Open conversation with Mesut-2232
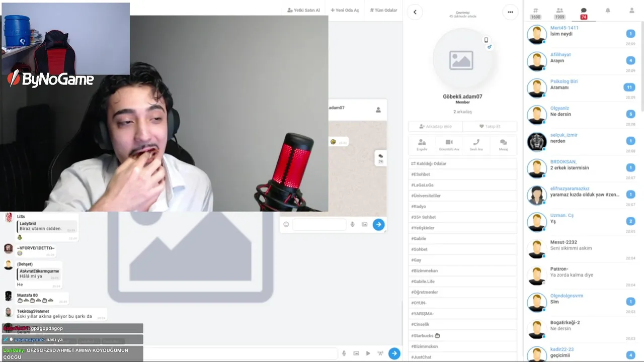Screen dimensions: 644x362 click(x=582, y=248)
